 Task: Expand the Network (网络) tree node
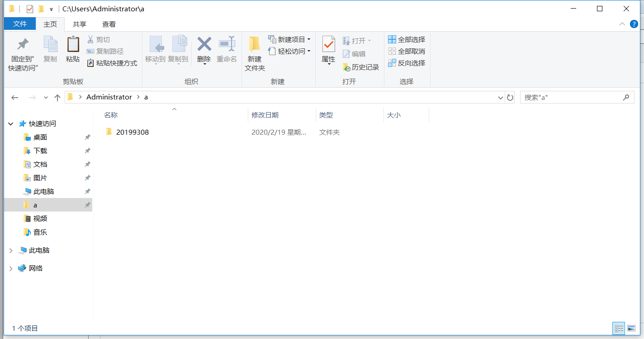click(11, 268)
